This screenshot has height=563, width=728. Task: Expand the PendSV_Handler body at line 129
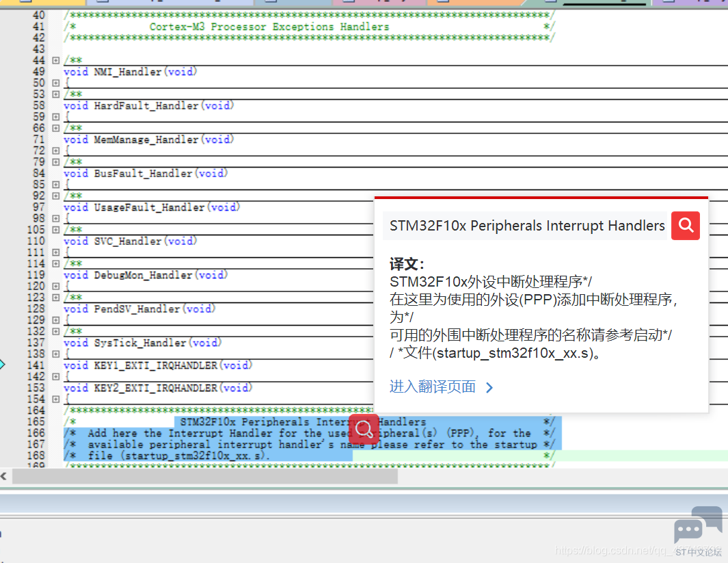click(56, 321)
